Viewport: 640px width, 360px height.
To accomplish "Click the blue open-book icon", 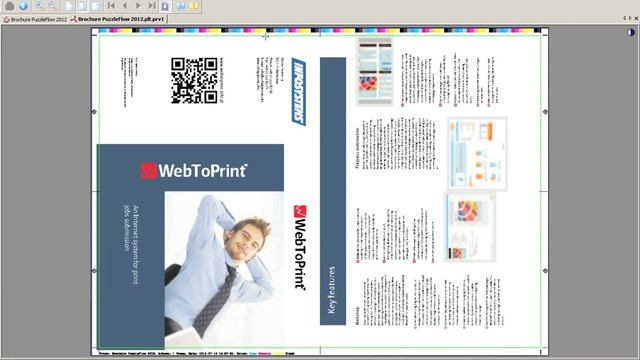I will click(x=181, y=6).
